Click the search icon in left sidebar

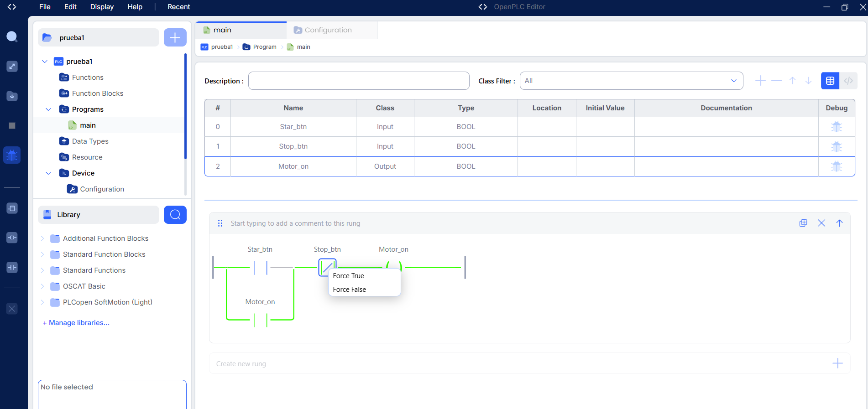(12, 36)
